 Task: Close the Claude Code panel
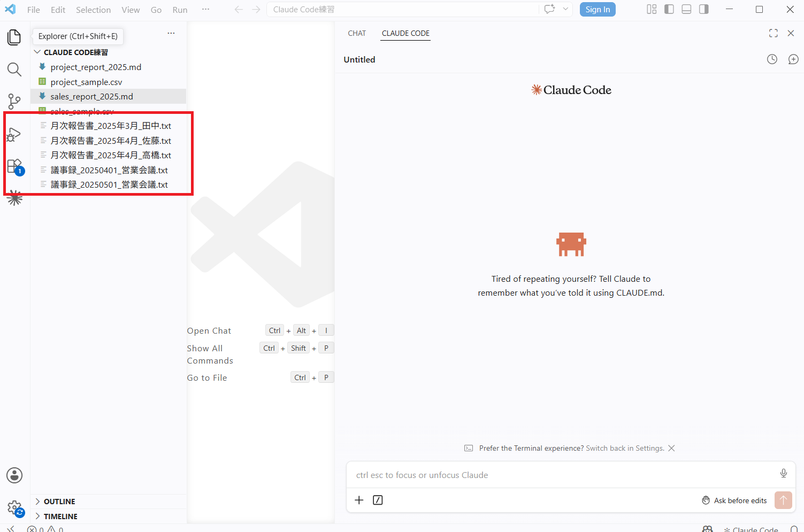pyautogui.click(x=791, y=33)
